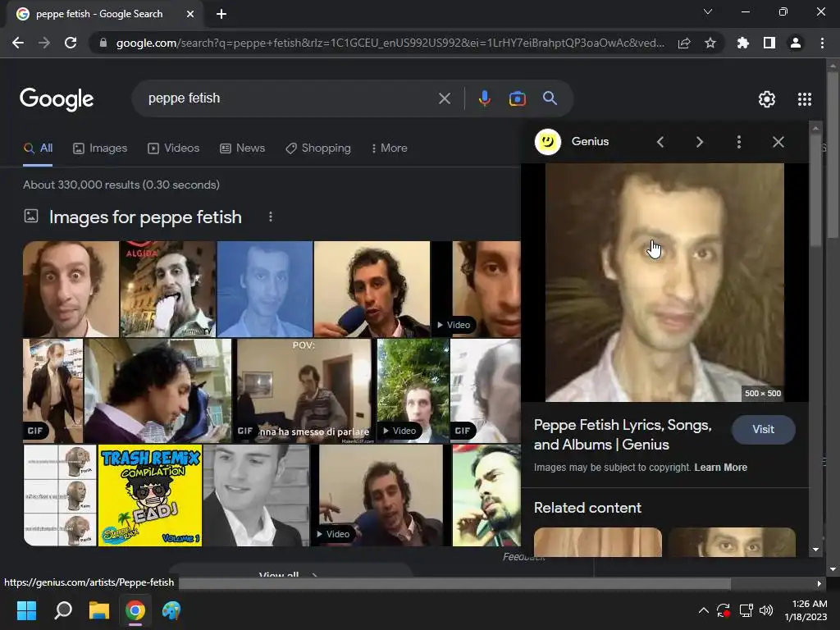Screen dimensions: 840x630
Task: Open the first related content thumbnail
Action: click(598, 542)
